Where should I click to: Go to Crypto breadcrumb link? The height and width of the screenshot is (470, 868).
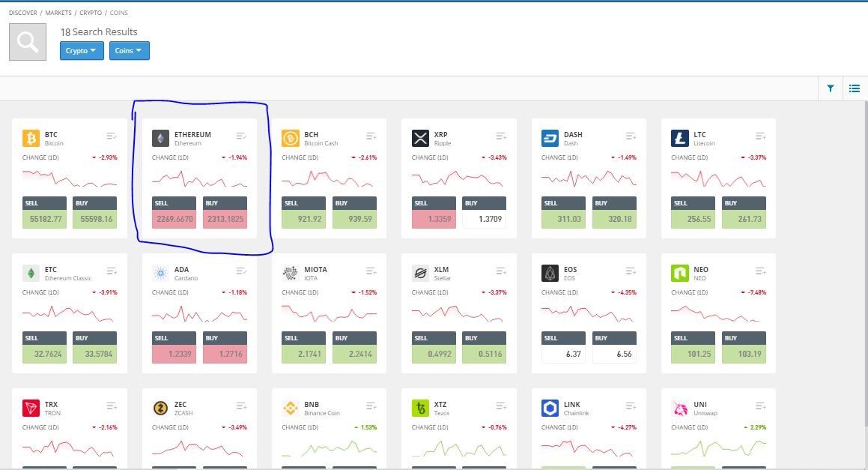90,13
